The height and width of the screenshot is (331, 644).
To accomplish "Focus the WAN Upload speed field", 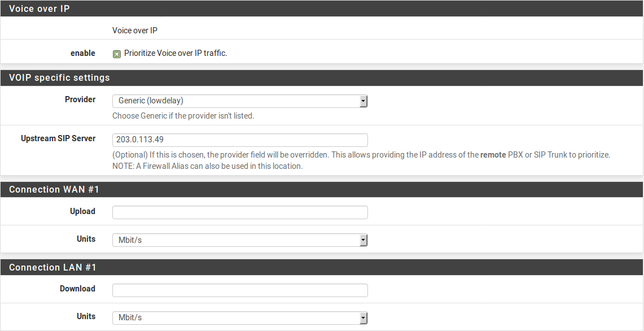I will [x=240, y=212].
